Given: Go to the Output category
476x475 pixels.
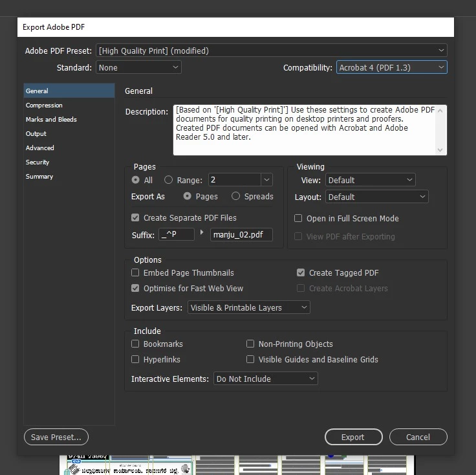Looking at the screenshot, I should click(x=69, y=133).
